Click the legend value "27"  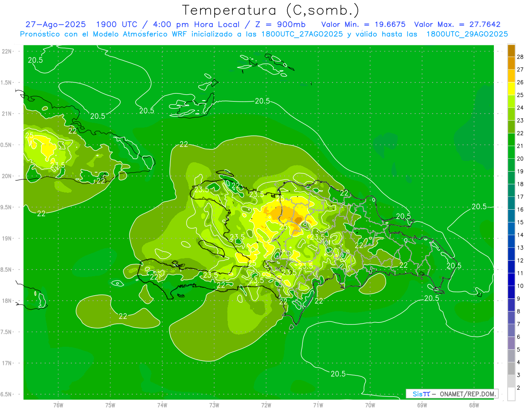pos(520,70)
